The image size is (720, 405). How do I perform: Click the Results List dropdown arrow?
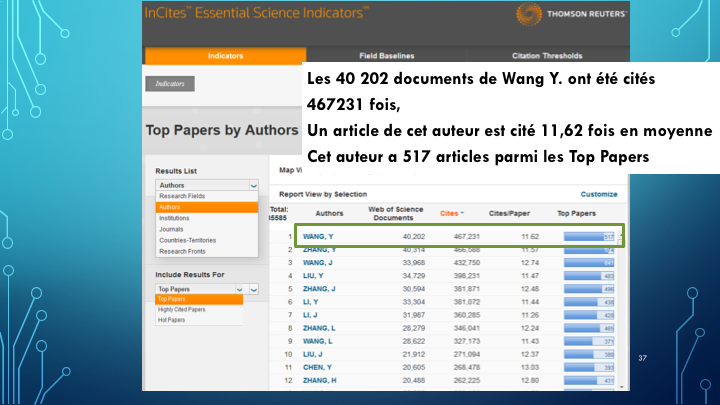tap(253, 186)
